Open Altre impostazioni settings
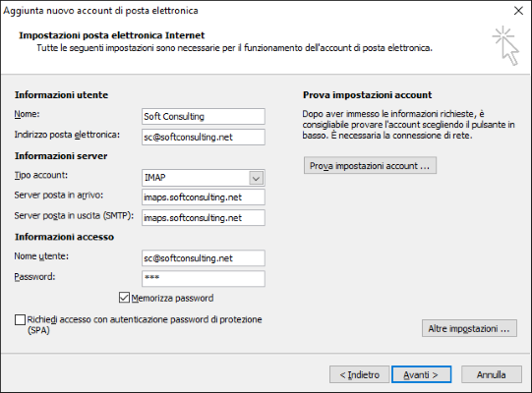The width and height of the screenshot is (532, 393). [x=469, y=328]
